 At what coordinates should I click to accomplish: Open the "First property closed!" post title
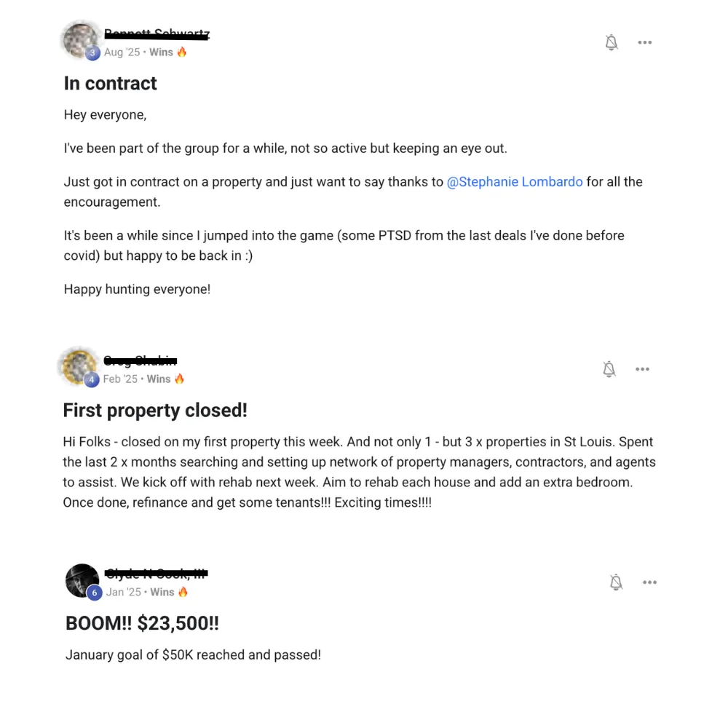coord(155,411)
